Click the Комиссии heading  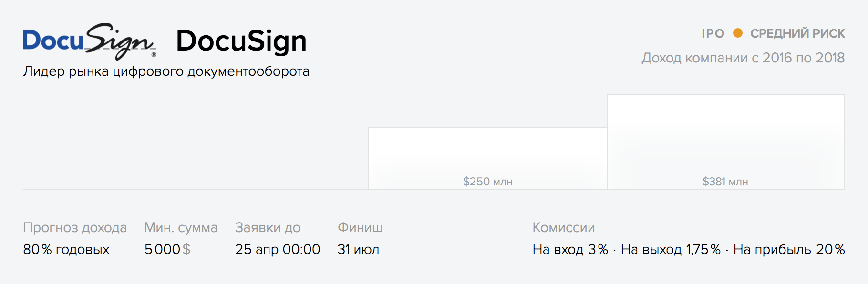(x=564, y=228)
